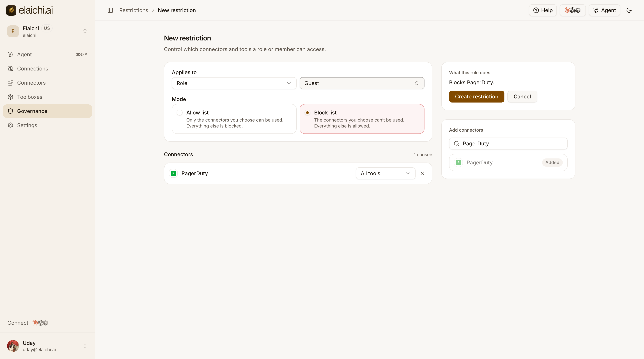
Task: Click the US region badge
Action: pyautogui.click(x=47, y=28)
